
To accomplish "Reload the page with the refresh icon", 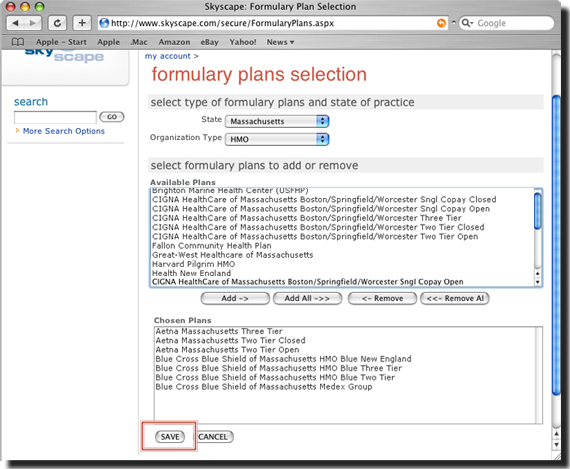I will 57,23.
